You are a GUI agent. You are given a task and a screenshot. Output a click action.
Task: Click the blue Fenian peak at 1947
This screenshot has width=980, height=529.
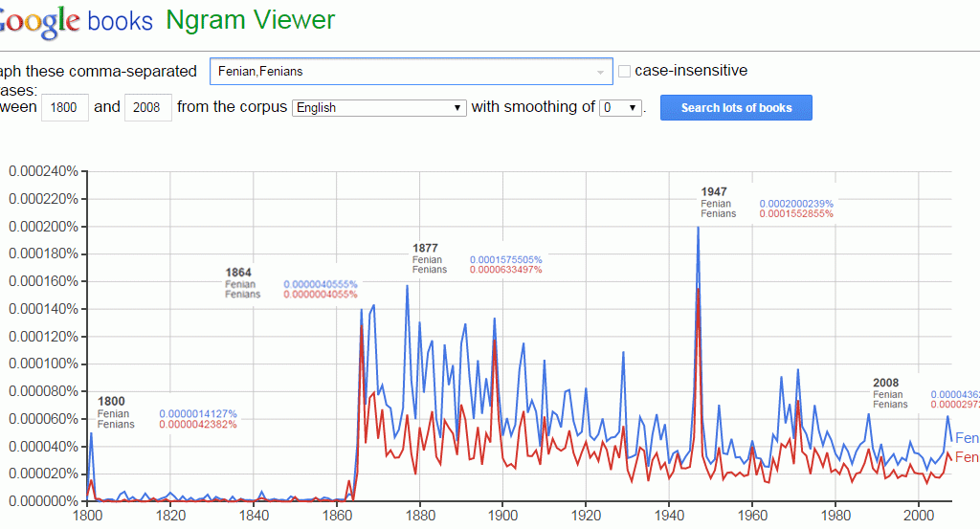[698, 228]
